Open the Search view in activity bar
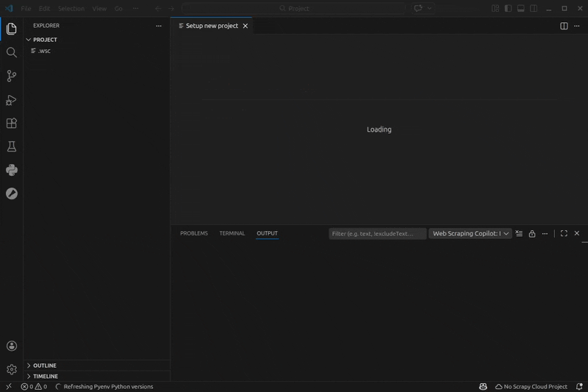 click(11, 53)
